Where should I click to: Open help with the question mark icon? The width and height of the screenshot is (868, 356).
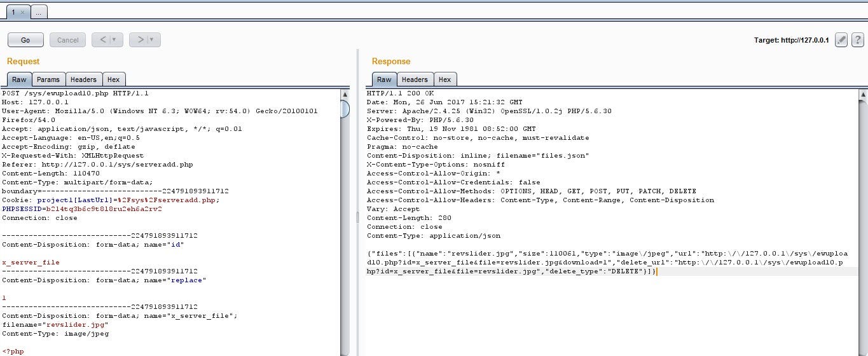click(x=857, y=40)
